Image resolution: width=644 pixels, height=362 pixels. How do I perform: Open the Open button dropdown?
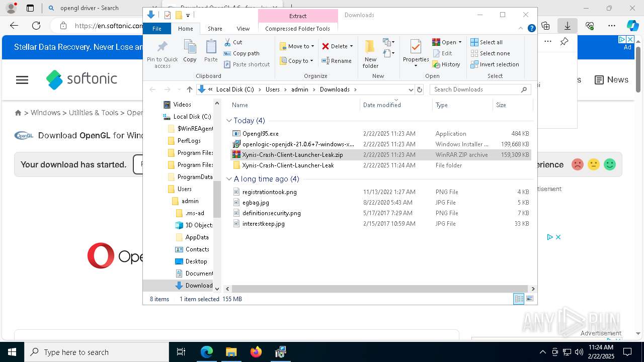click(460, 42)
